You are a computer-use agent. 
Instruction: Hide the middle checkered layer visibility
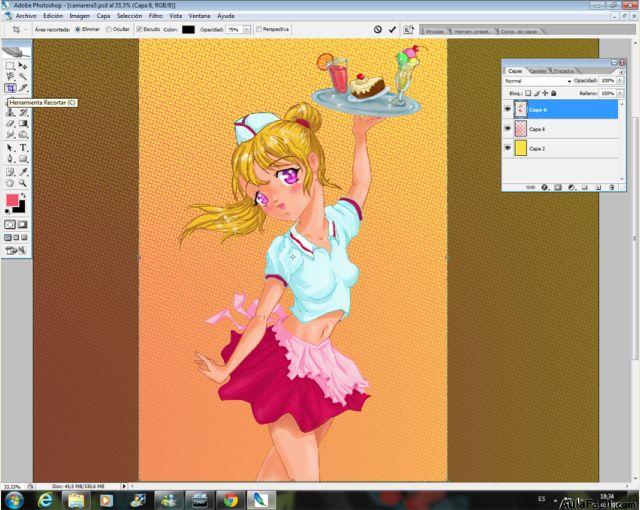click(x=507, y=129)
